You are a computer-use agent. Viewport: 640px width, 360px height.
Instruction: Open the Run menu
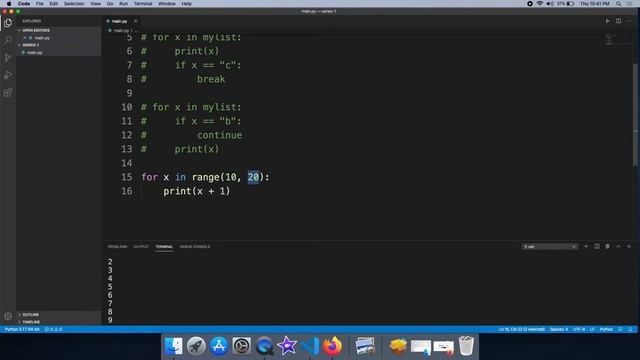(123, 4)
